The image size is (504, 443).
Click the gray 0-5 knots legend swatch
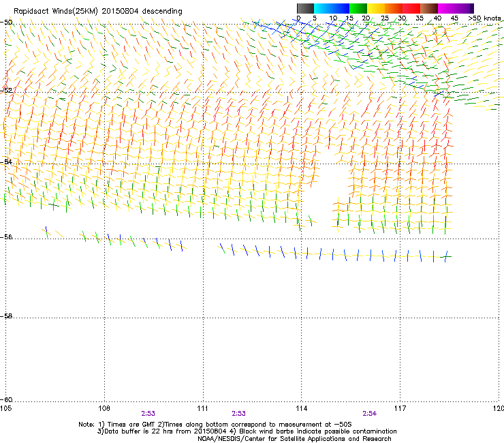305,8
